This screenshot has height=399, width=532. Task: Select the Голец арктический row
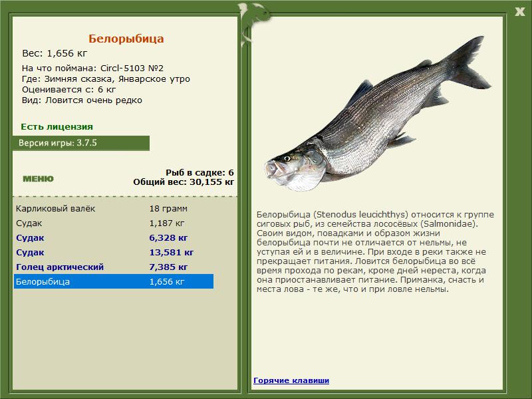click(x=114, y=267)
